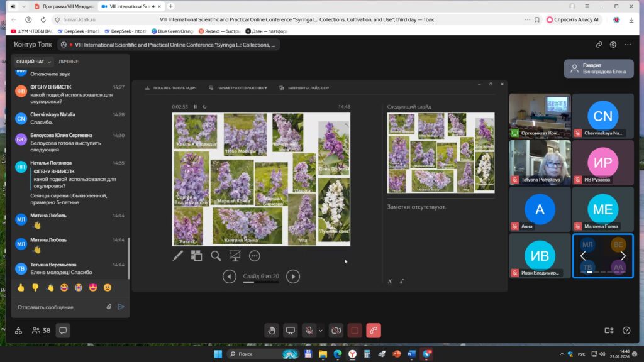Image resolution: width=644 pixels, height=362 pixels.
Task: Copy the meeting link via chain icon
Action: tap(599, 45)
